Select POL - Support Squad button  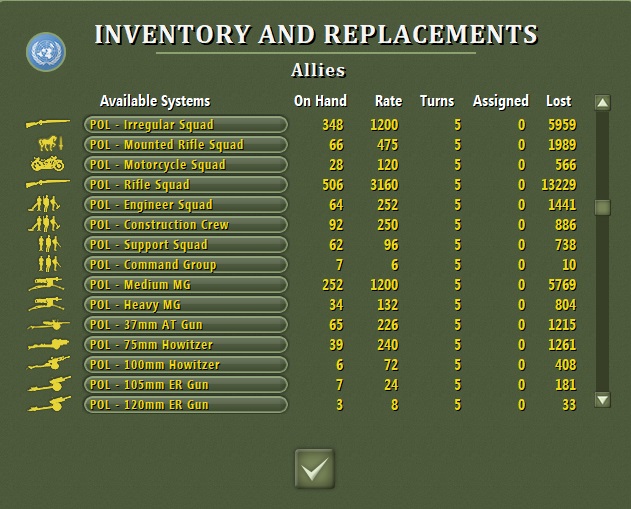[186, 245]
